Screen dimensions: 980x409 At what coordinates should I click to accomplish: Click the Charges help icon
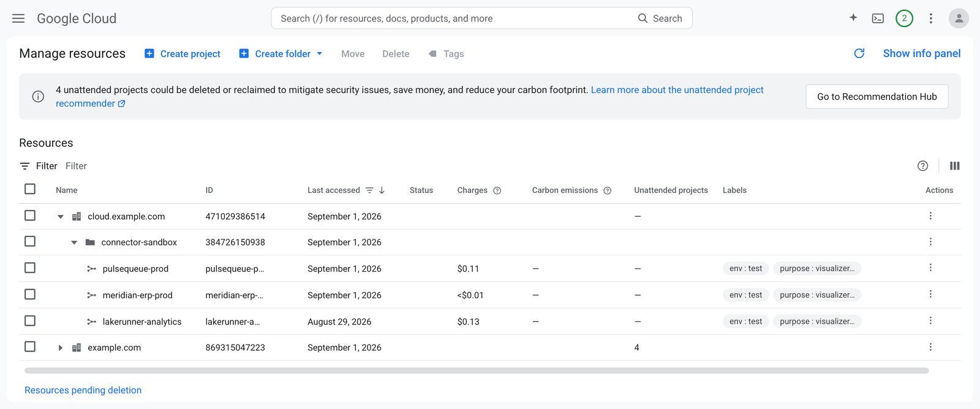coord(497,190)
